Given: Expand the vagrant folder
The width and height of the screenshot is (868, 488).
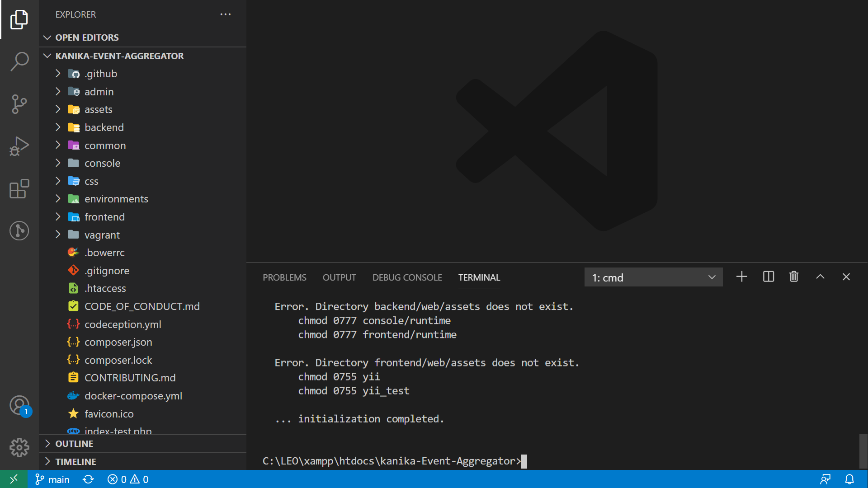Looking at the screenshot, I should coord(142,235).
